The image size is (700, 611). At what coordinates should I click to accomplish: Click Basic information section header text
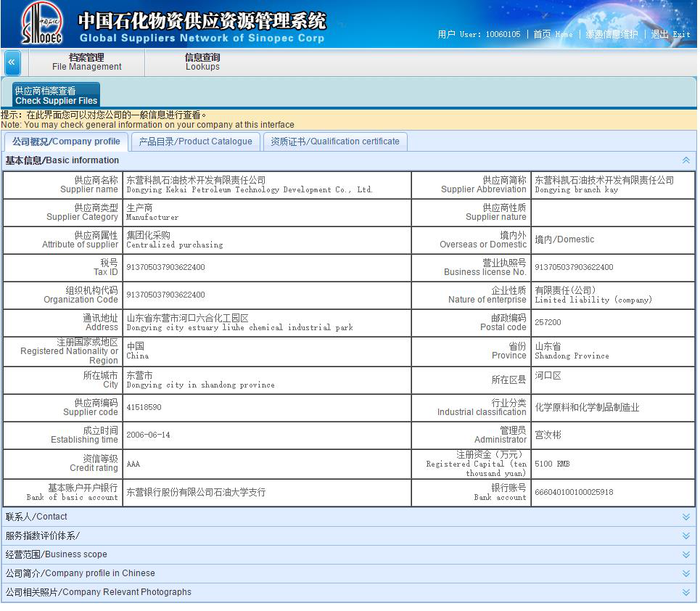62,160
